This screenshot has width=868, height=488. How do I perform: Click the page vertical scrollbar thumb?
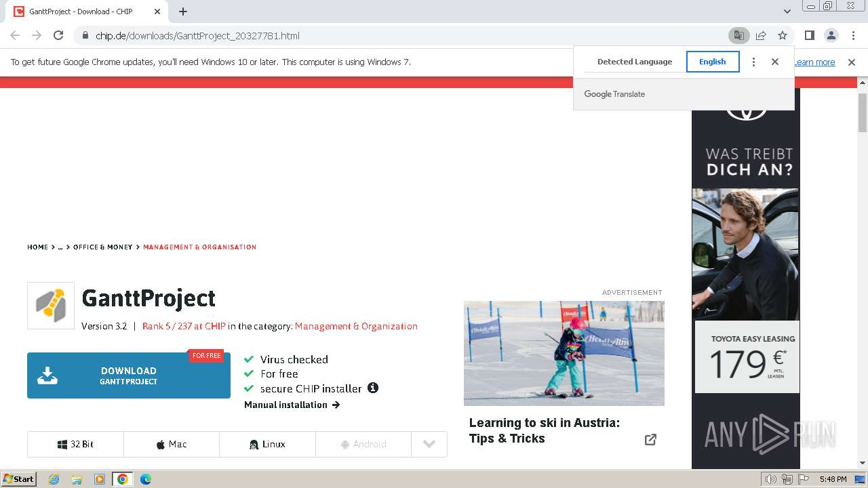[863, 113]
